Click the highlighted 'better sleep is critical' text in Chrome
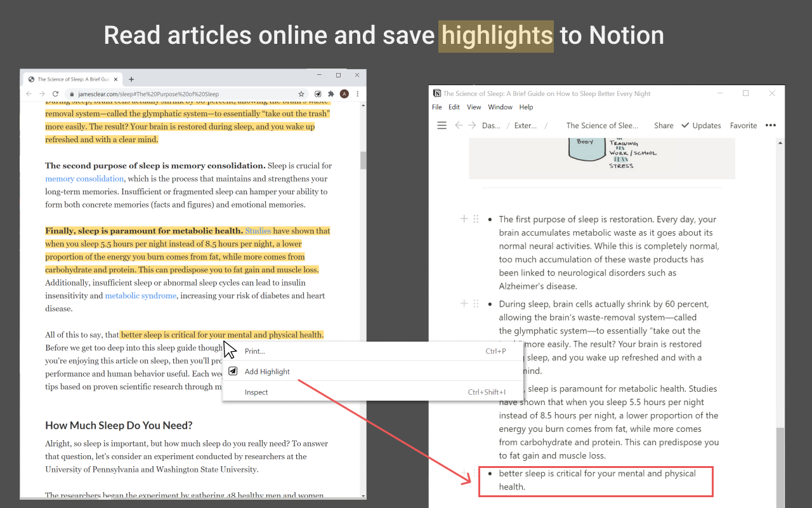This screenshot has height=508, width=812. coord(222,335)
